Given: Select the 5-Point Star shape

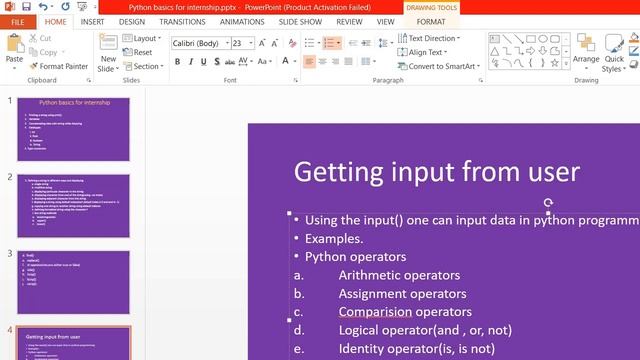Looking at the screenshot, I should pos(554,63).
